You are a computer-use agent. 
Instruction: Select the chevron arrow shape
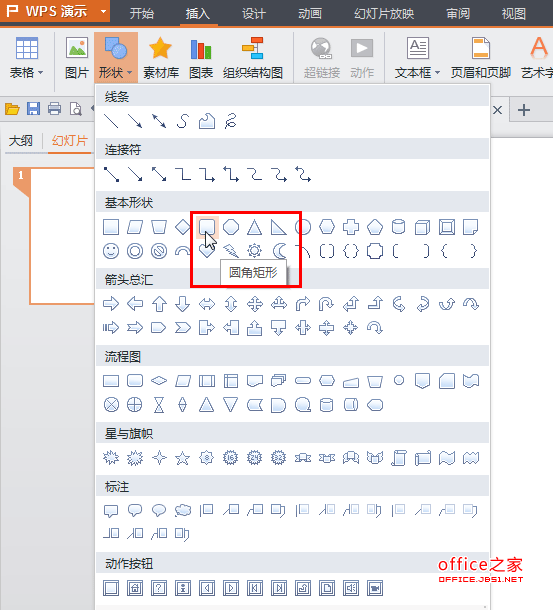point(183,328)
